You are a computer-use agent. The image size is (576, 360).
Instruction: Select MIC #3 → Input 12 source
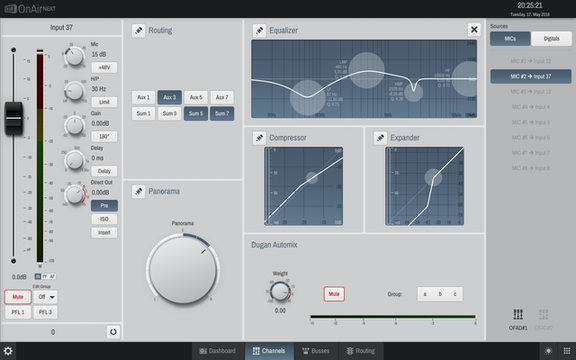[x=531, y=91]
